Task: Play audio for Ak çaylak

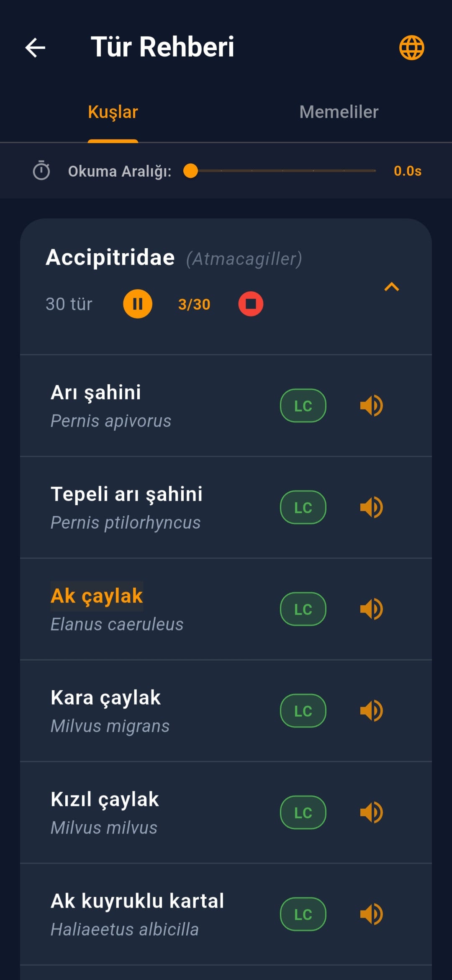Action: point(371,609)
